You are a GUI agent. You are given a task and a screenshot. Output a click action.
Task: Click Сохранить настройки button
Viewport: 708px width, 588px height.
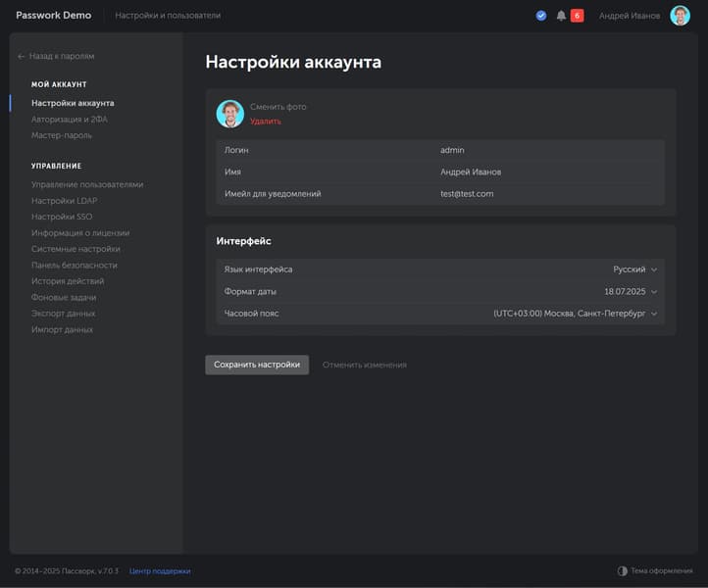click(257, 365)
